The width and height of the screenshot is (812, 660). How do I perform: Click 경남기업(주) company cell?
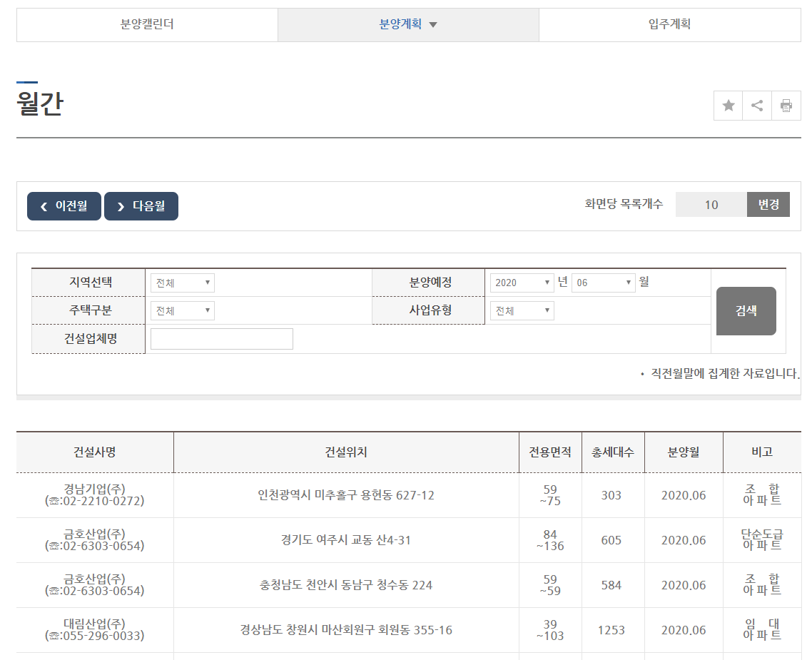tap(95, 495)
